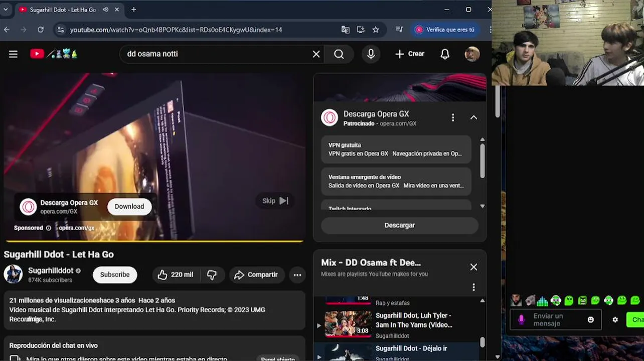Click the Download button on ad overlay
Screen dimensions: 644x361
[x=129, y=207]
